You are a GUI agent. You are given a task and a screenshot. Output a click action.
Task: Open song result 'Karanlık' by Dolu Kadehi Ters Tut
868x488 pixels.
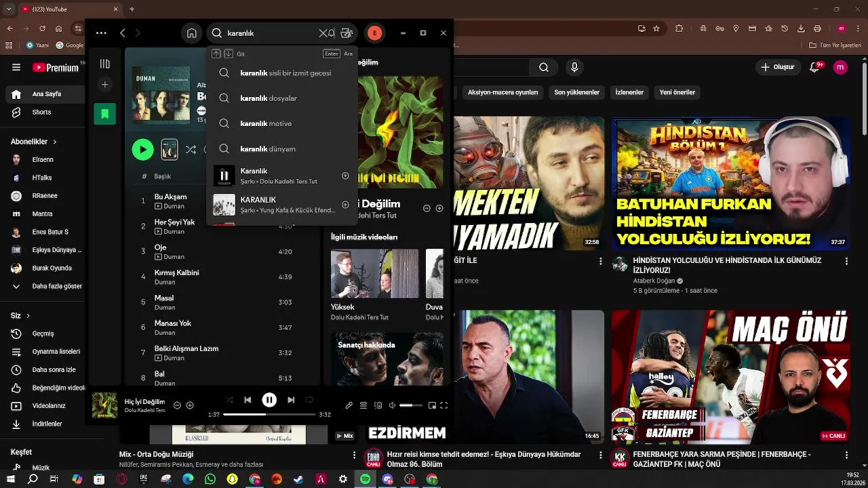click(x=281, y=176)
